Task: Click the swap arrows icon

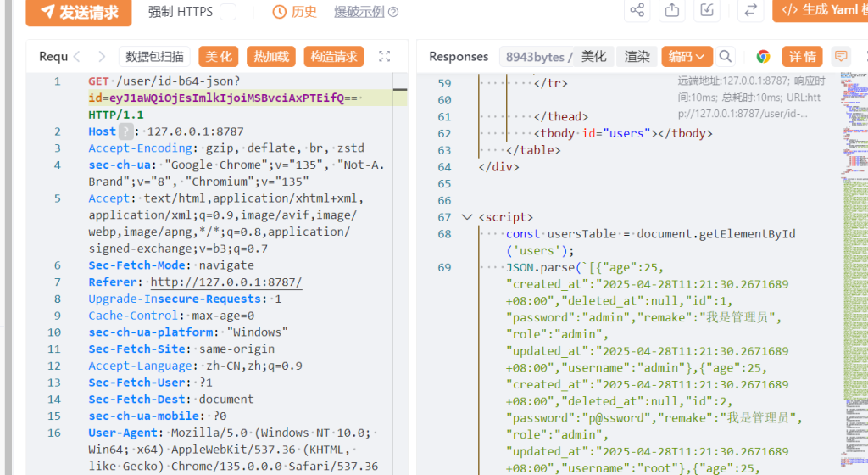Action: 750,10
